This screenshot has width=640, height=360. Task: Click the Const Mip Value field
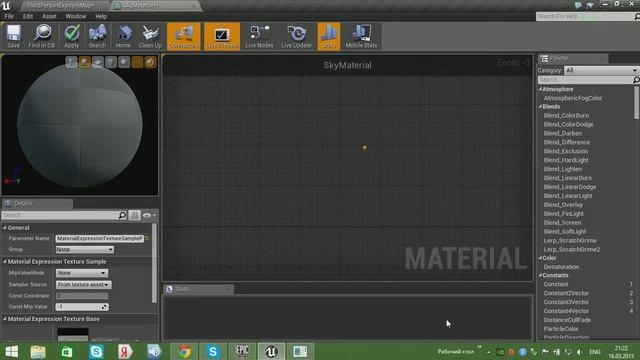(82, 307)
